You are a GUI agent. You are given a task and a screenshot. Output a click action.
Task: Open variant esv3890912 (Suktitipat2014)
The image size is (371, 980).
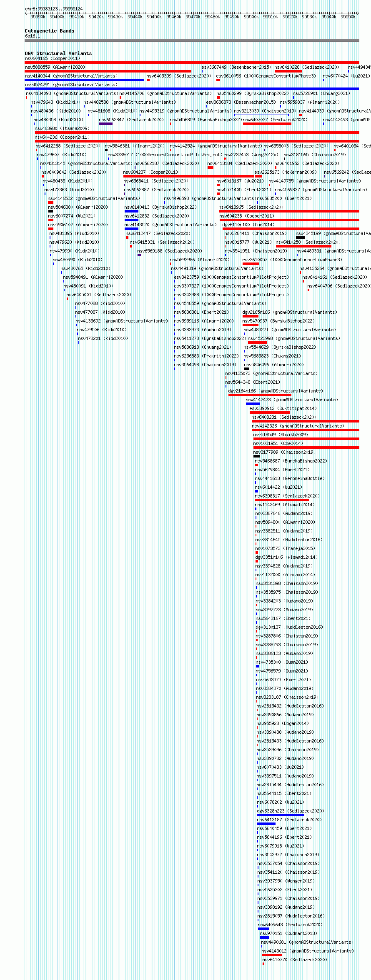(283, 408)
